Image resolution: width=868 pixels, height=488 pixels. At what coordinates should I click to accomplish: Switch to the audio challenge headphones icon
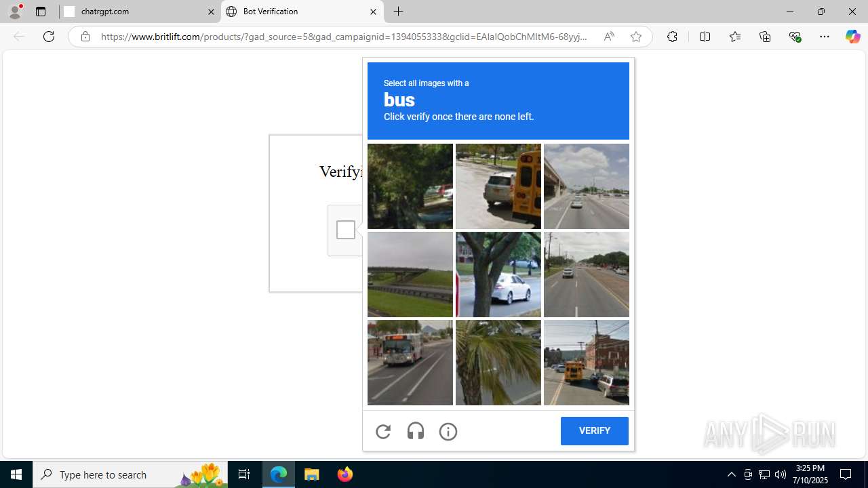[x=416, y=431]
